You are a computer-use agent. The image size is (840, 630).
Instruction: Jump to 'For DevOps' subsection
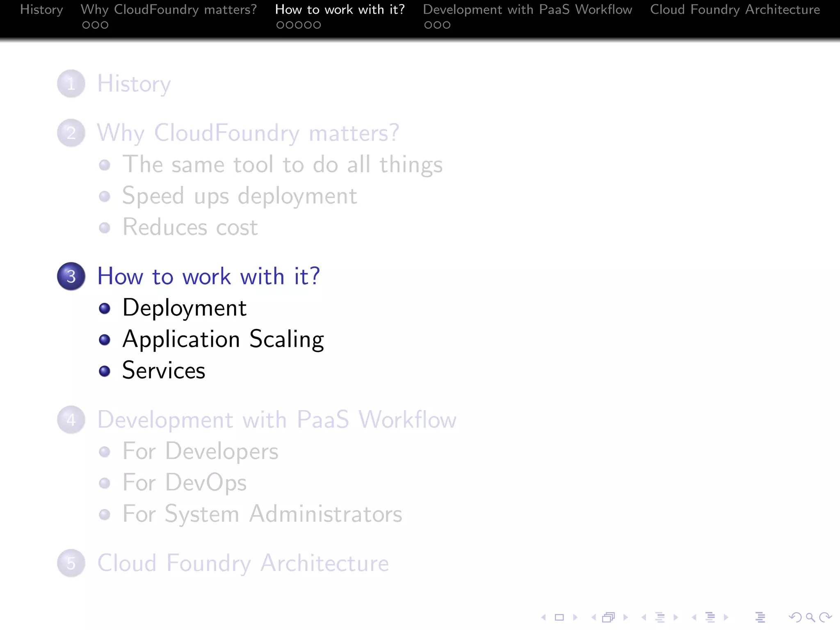click(185, 482)
